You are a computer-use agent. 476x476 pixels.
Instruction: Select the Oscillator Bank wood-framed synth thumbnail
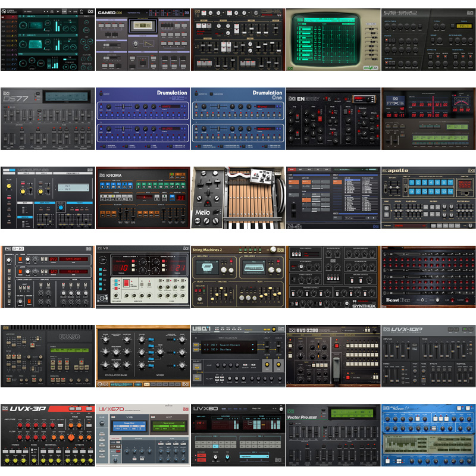pyautogui.click(x=143, y=356)
